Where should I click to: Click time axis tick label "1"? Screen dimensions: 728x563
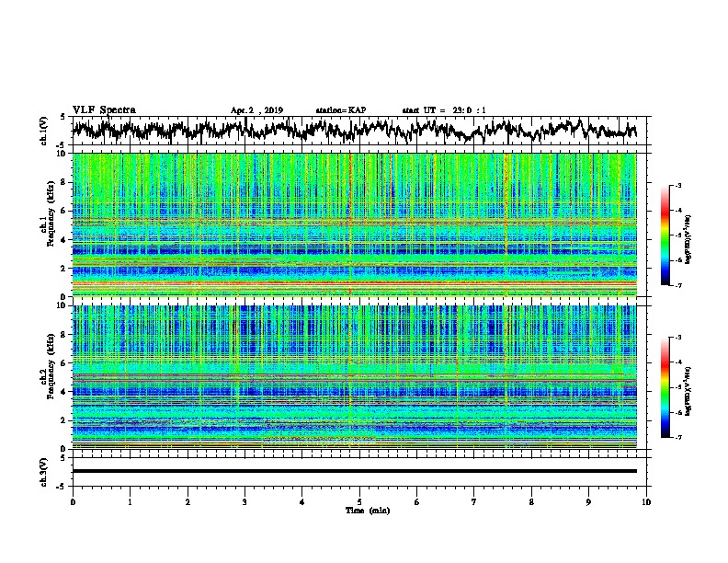[130, 502]
